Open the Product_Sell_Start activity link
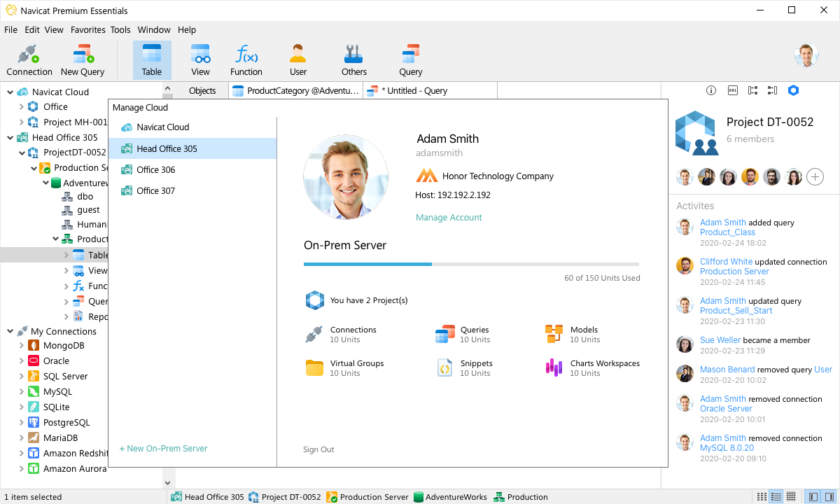The width and height of the screenshot is (840, 504). (736, 311)
